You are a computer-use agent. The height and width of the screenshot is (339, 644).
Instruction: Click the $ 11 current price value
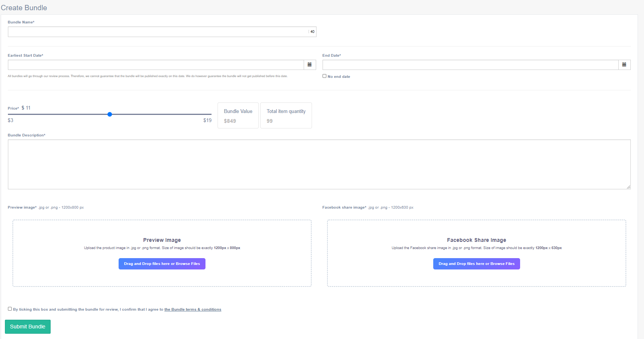point(26,108)
